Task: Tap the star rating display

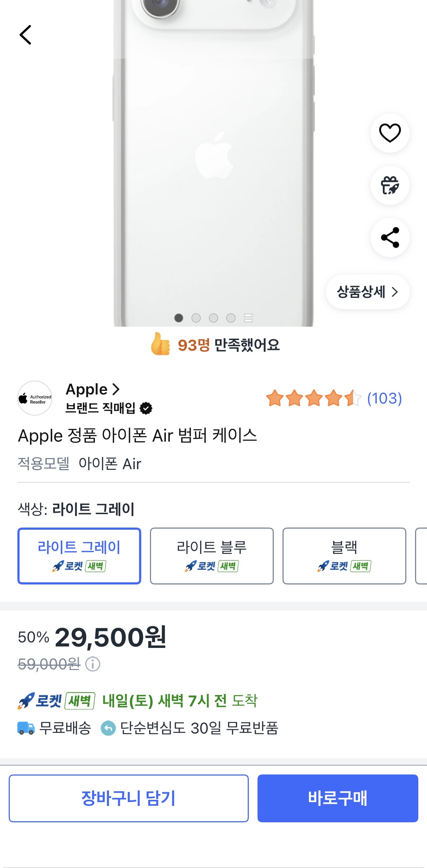Action: pyautogui.click(x=314, y=398)
